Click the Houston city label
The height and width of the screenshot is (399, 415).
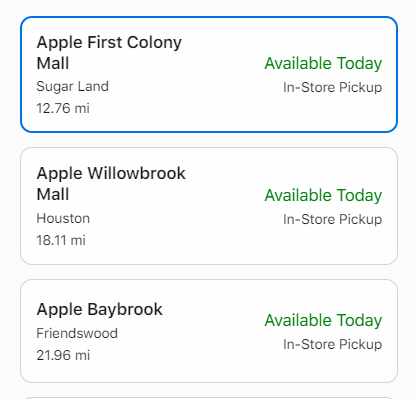63,219
